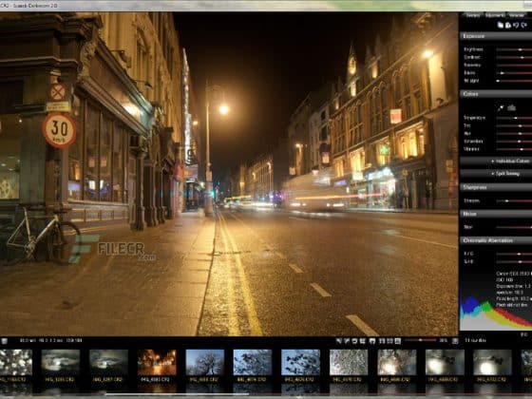
Task: Click the Recovery slider track
Action: point(514,66)
